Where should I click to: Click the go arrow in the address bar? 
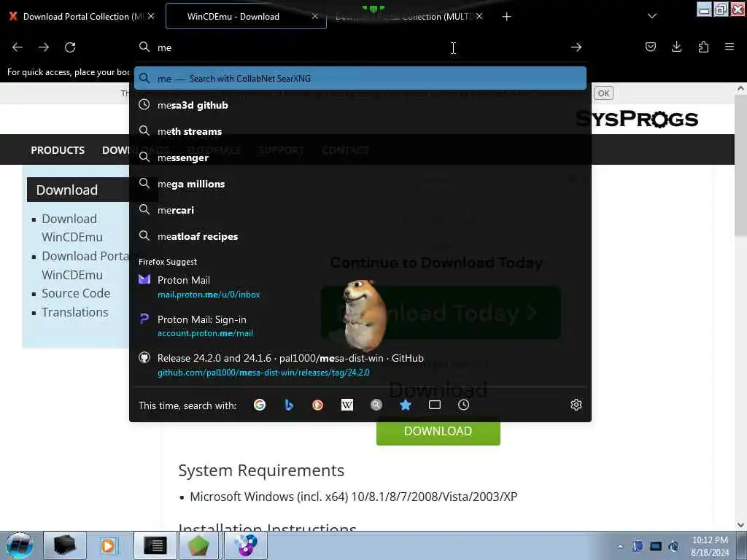pos(576,47)
